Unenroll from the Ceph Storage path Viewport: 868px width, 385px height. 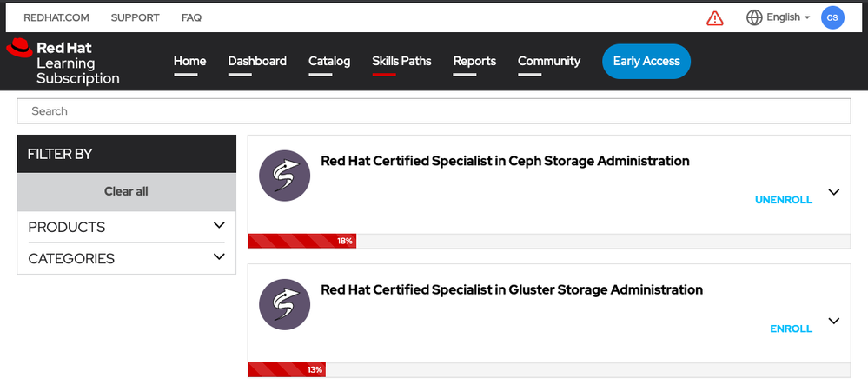(784, 200)
